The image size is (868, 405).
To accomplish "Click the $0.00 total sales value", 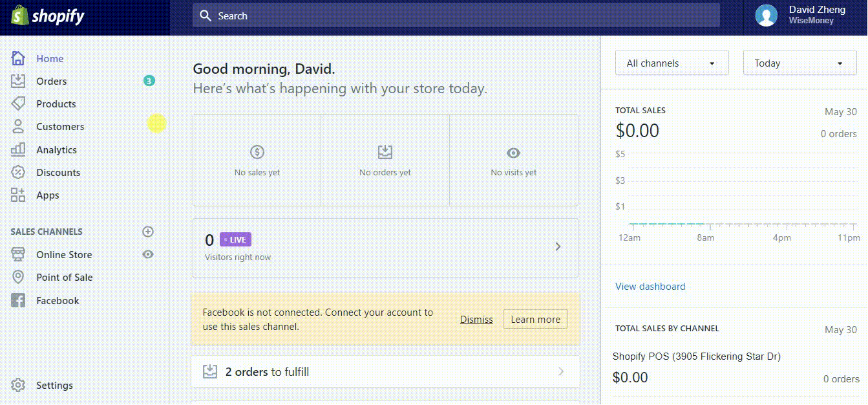I will (637, 131).
